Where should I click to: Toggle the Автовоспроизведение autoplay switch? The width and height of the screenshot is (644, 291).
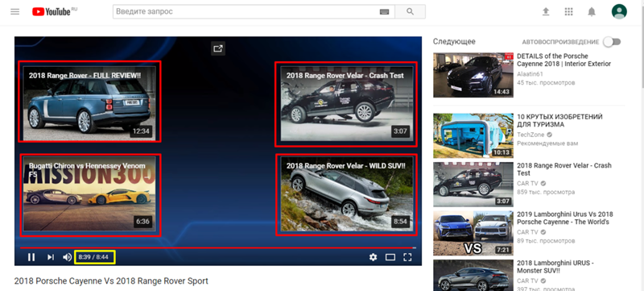(613, 42)
